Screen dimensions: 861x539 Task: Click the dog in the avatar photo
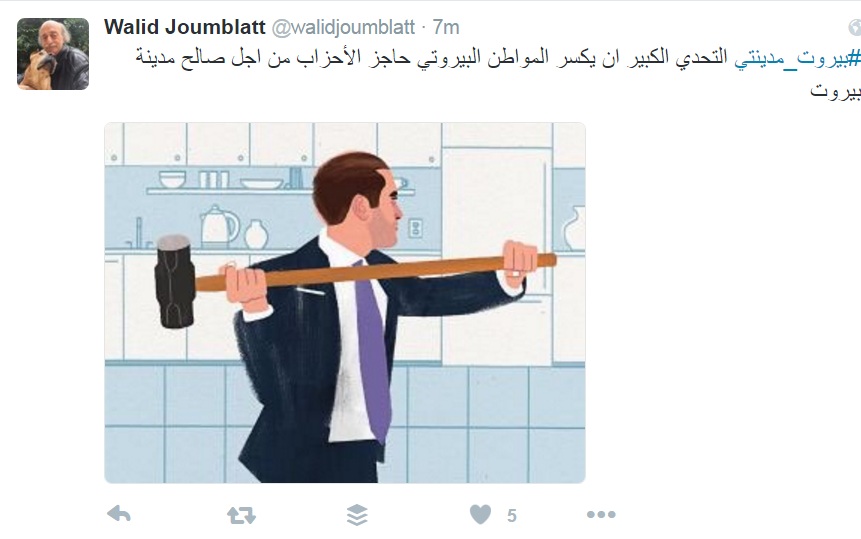40,70
